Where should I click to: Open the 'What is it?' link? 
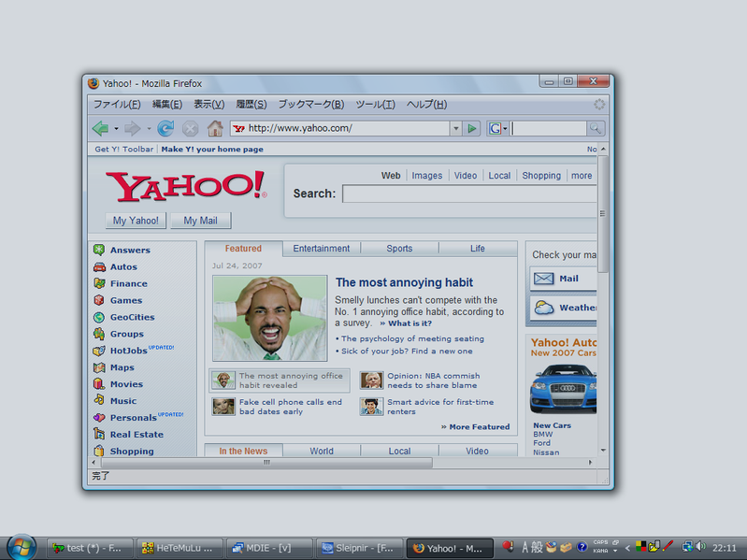coord(409,323)
